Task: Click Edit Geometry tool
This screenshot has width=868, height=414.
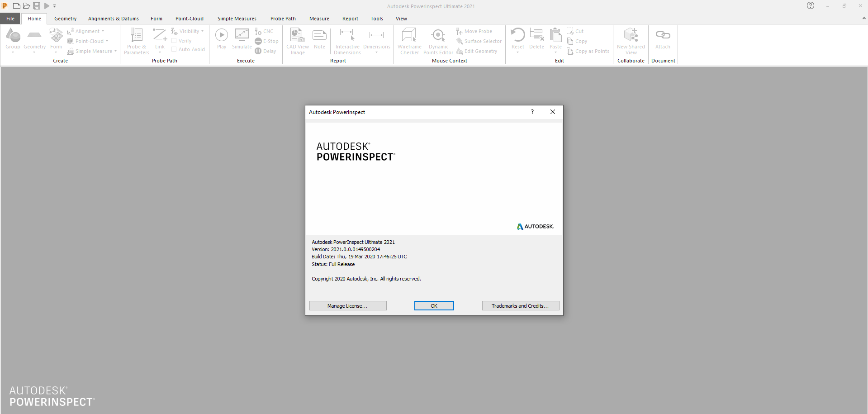Action: [x=477, y=51]
